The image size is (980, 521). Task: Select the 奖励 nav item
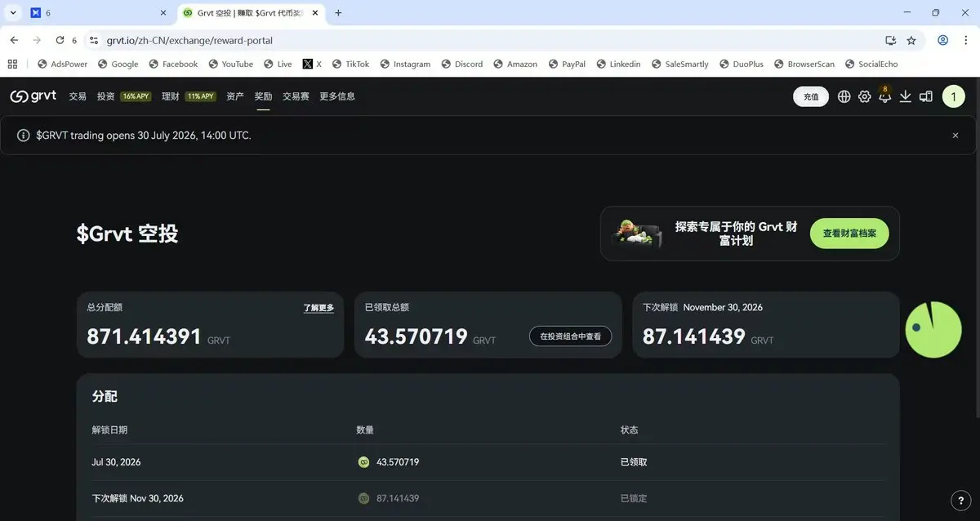click(263, 96)
